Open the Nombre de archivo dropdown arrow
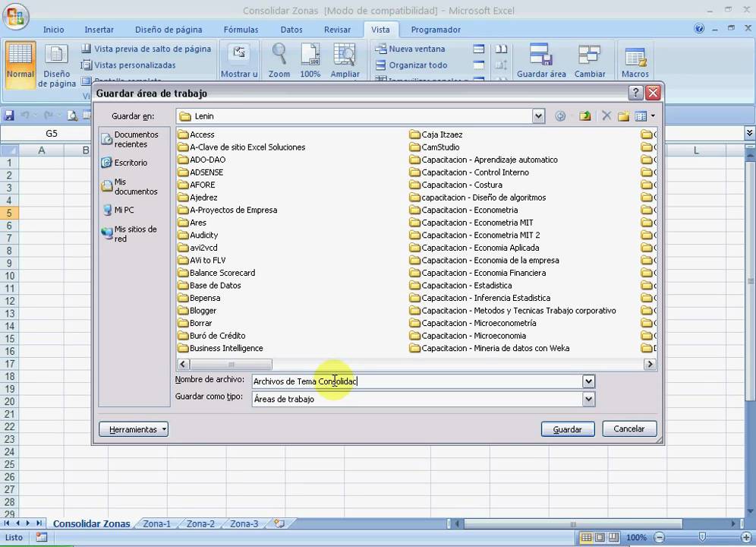756x547 pixels. click(x=588, y=381)
